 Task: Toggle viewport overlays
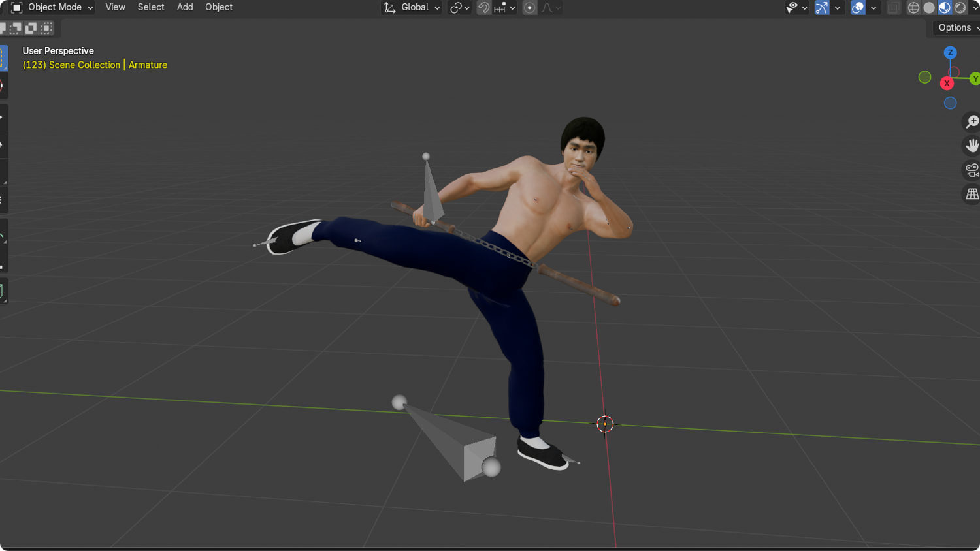point(858,8)
